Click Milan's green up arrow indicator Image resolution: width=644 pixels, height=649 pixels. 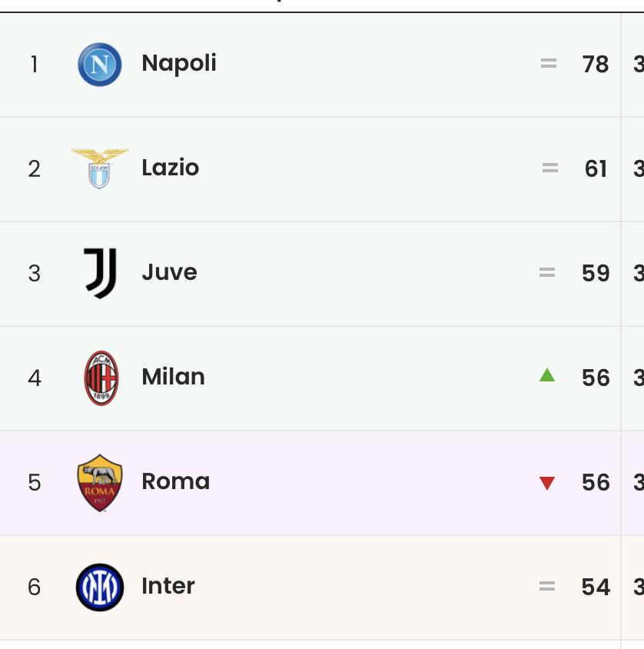547,375
